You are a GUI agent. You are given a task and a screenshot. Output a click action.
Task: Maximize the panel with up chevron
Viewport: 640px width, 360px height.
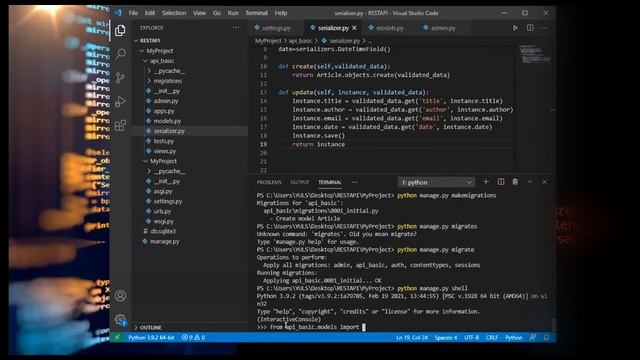(530, 182)
